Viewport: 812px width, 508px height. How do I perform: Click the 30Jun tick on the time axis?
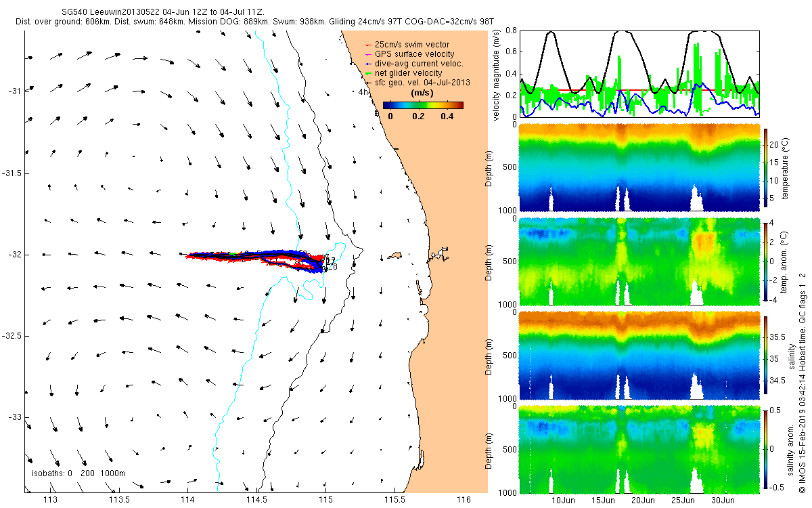(723, 501)
